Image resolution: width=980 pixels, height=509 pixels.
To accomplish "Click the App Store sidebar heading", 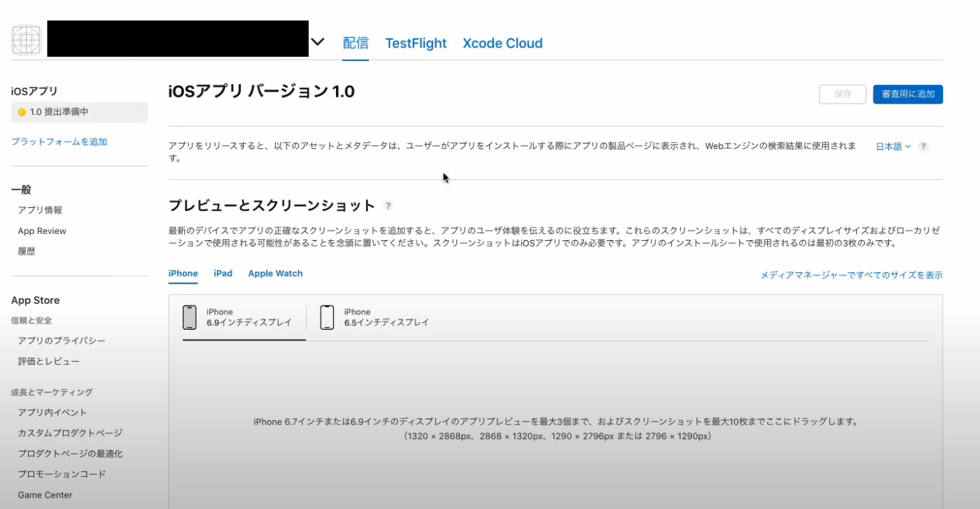I will tap(35, 300).
